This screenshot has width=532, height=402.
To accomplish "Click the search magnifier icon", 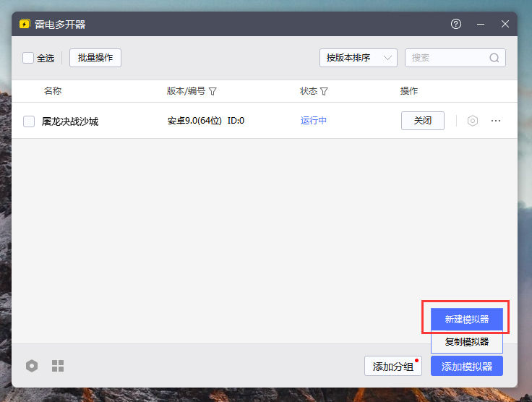I will (x=494, y=58).
